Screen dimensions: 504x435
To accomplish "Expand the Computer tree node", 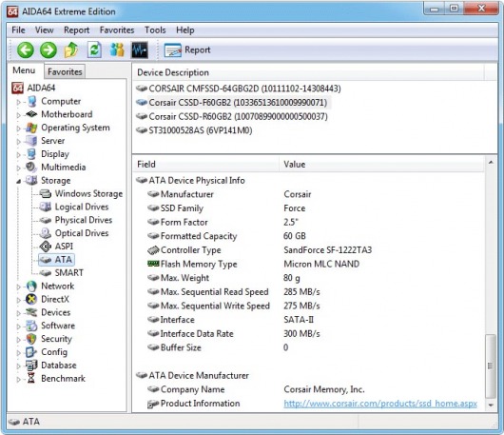I will pos(18,102).
